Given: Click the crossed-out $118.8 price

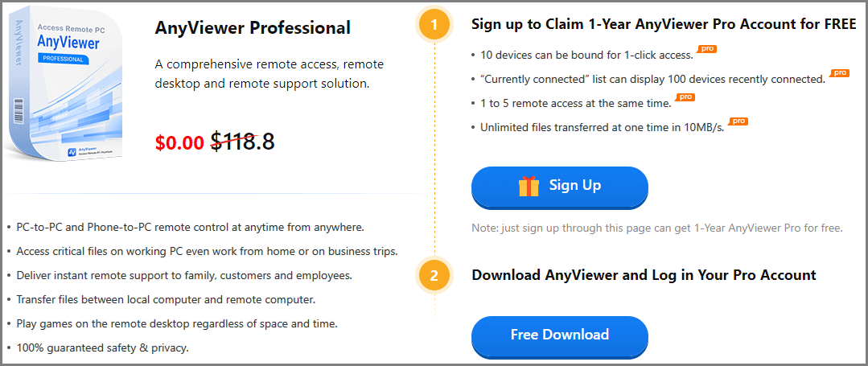Looking at the screenshot, I should click(x=242, y=142).
